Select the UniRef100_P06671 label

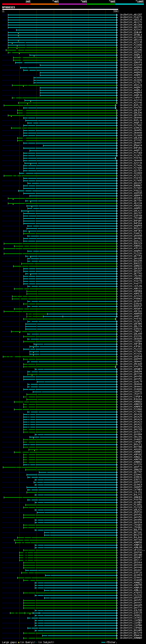131,233
